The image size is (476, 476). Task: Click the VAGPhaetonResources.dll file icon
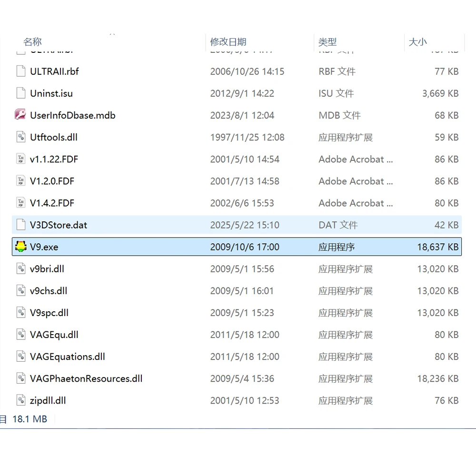coord(20,378)
